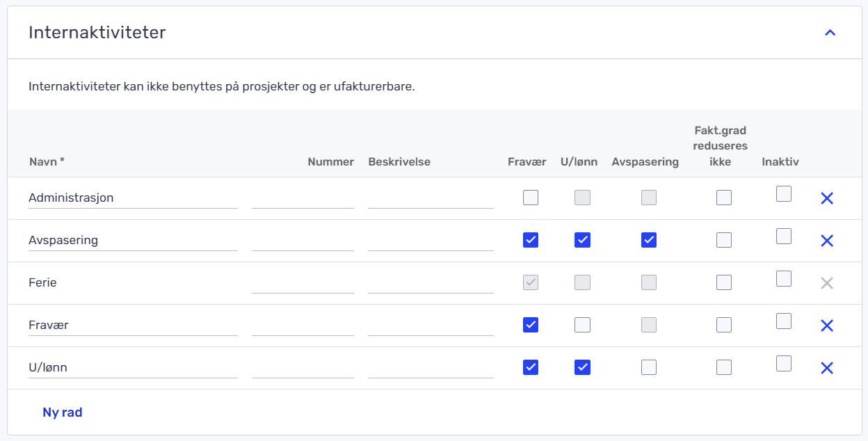Viewport: 868px width, 441px height.
Task: Delete the Administrasjon row with X icon
Action: (x=826, y=198)
